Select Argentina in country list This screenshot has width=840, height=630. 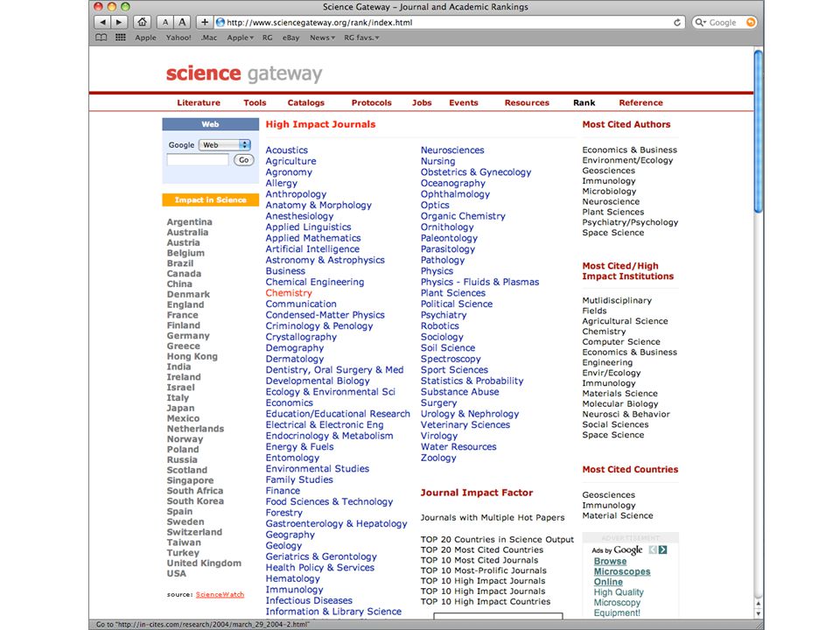point(189,222)
